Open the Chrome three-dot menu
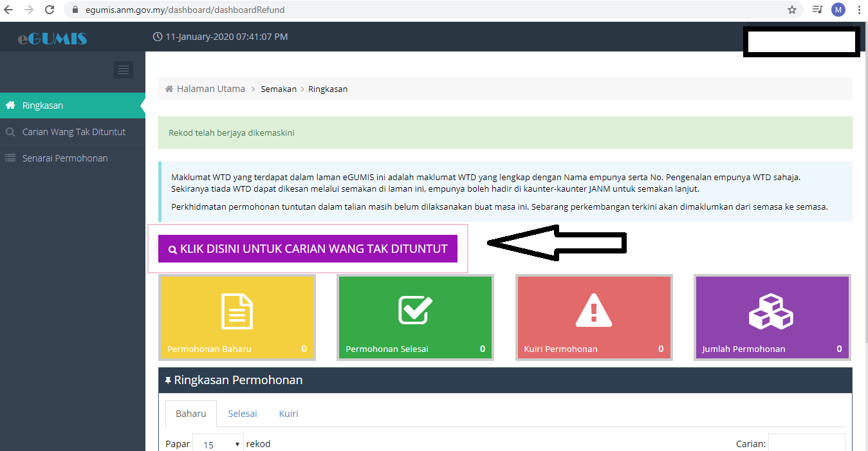The width and height of the screenshot is (868, 451). pyautogui.click(x=859, y=10)
